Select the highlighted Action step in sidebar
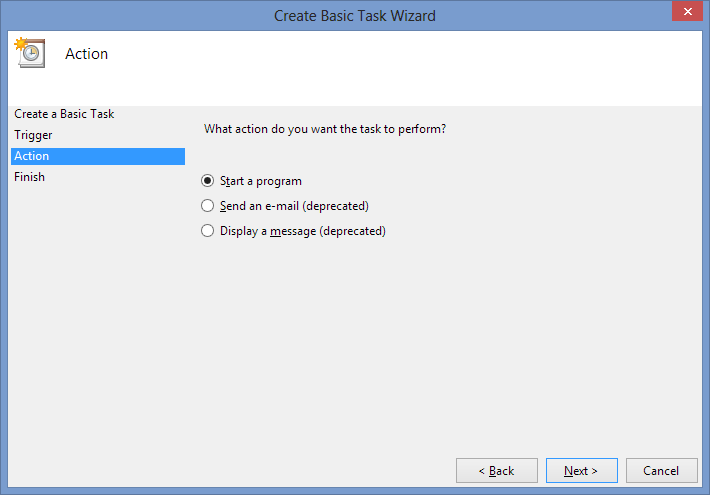Image resolution: width=710 pixels, height=495 pixels. pyautogui.click(x=32, y=156)
